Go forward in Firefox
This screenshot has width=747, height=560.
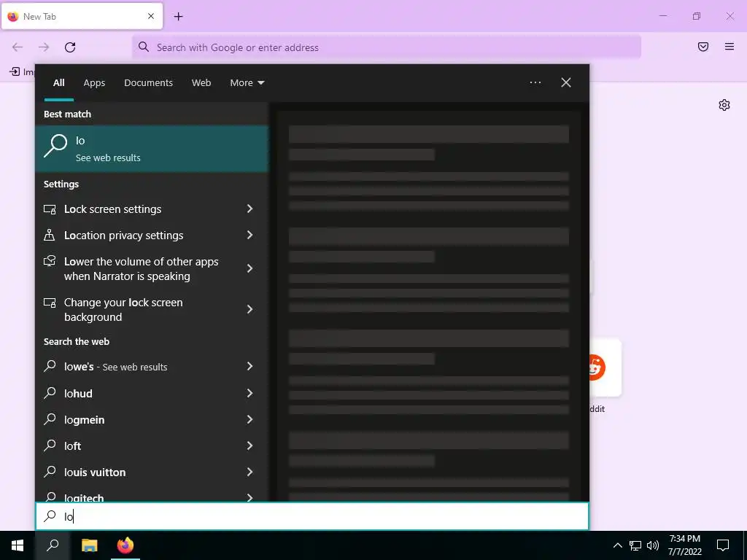(44, 47)
